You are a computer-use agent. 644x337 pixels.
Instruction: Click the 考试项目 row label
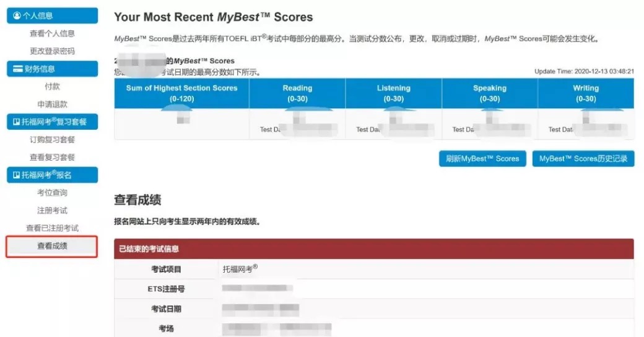pyautogui.click(x=166, y=270)
